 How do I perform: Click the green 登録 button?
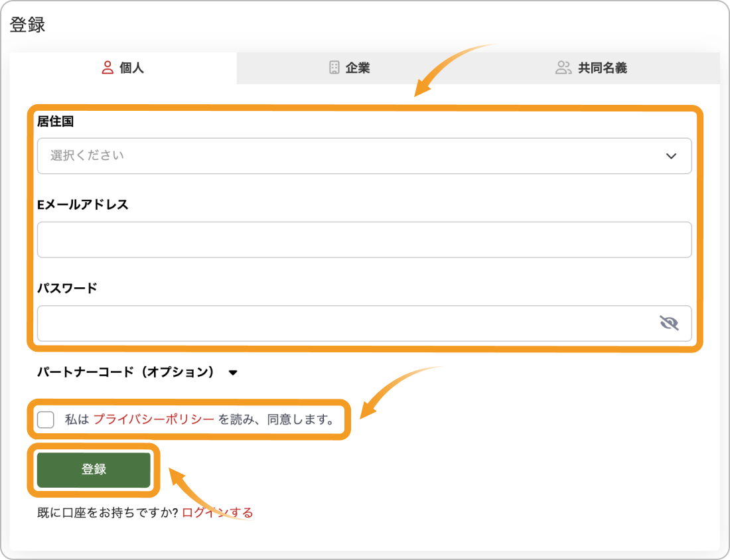coord(94,470)
